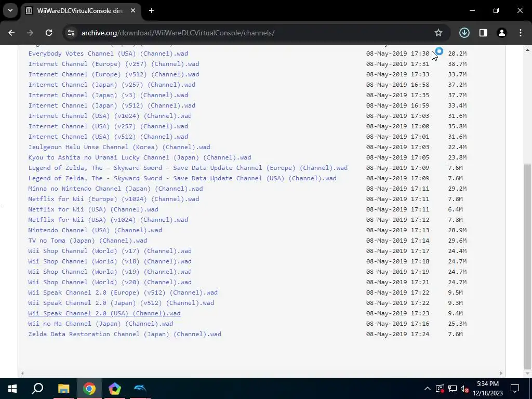
Task: Click the network tray icon
Action: tap(453, 389)
